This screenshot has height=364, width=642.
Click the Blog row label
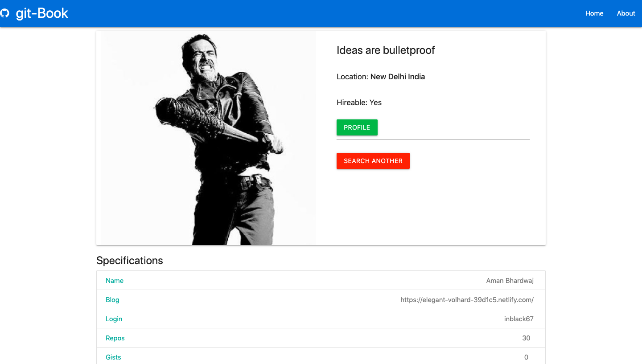click(x=112, y=300)
